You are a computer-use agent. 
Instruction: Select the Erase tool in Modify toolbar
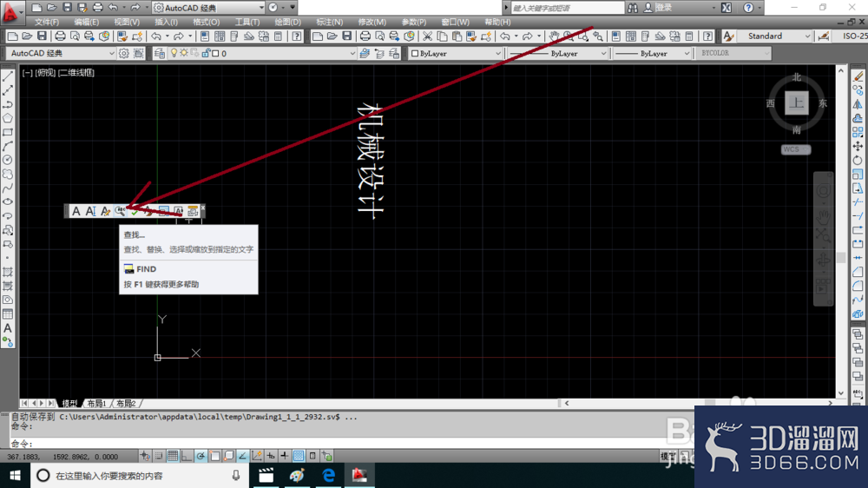(x=858, y=76)
